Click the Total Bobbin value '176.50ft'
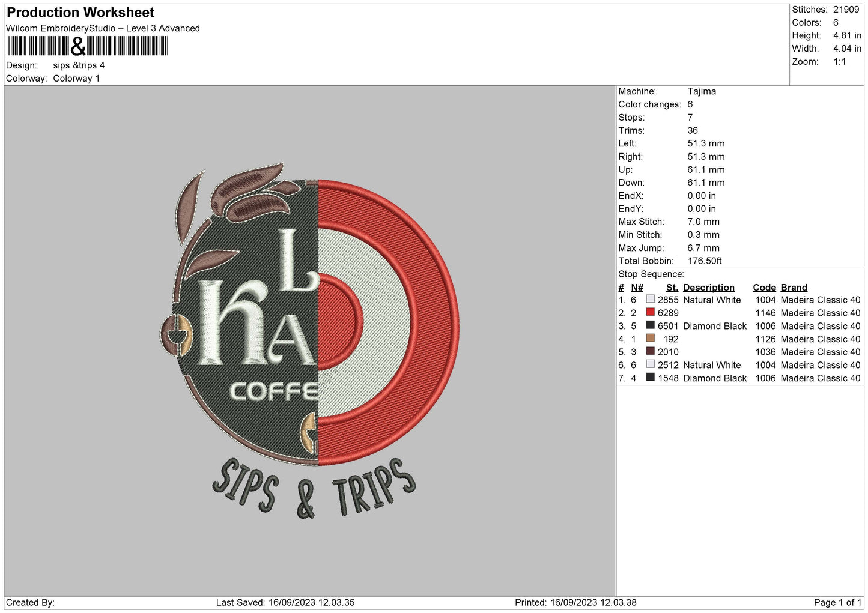This screenshot has height=613, width=868. [x=705, y=261]
